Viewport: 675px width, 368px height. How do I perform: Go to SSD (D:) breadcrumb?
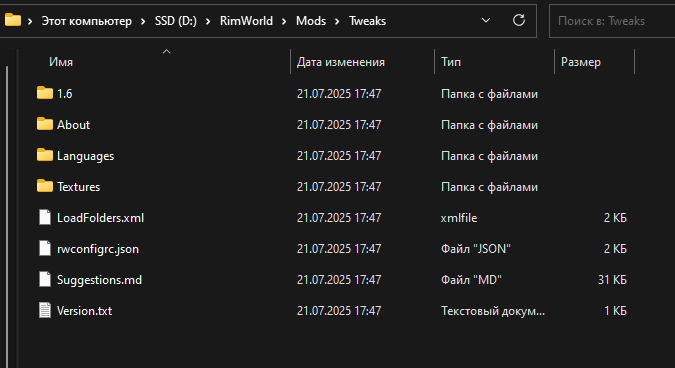[x=176, y=21]
